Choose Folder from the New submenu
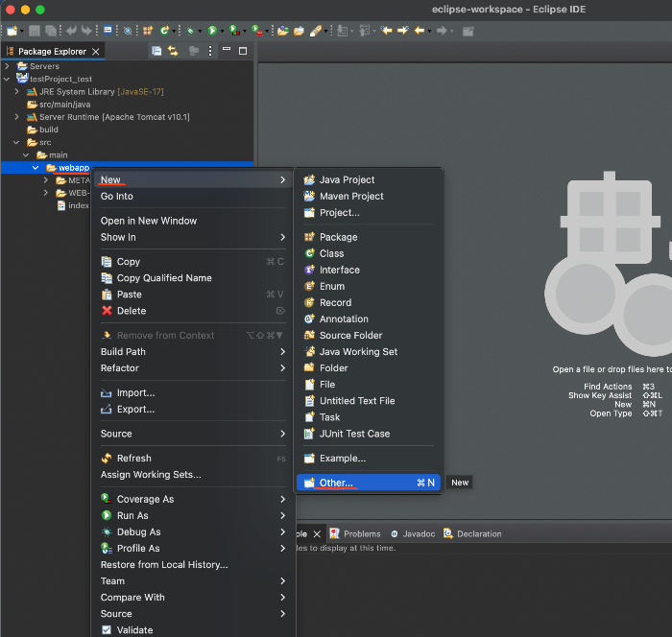 [x=369, y=367]
